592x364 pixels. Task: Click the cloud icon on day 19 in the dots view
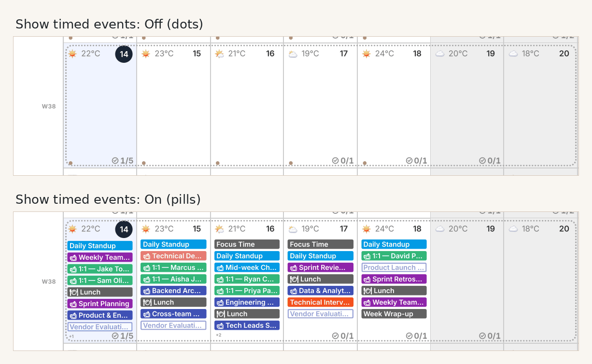pyautogui.click(x=440, y=54)
